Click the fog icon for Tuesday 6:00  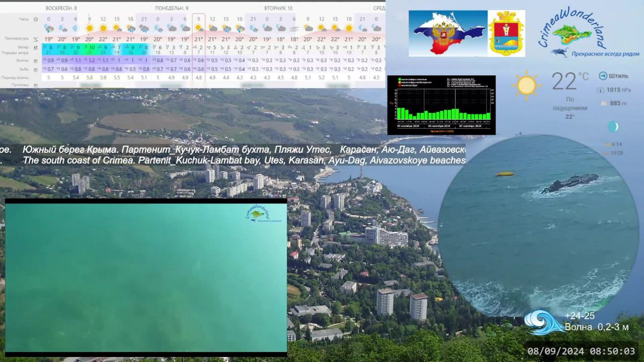coord(295,29)
